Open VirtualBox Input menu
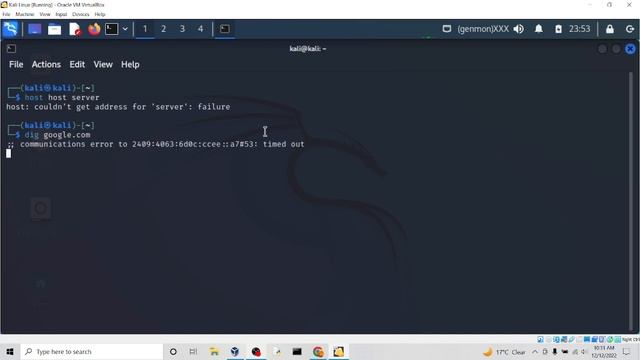640x360 pixels. (61, 14)
